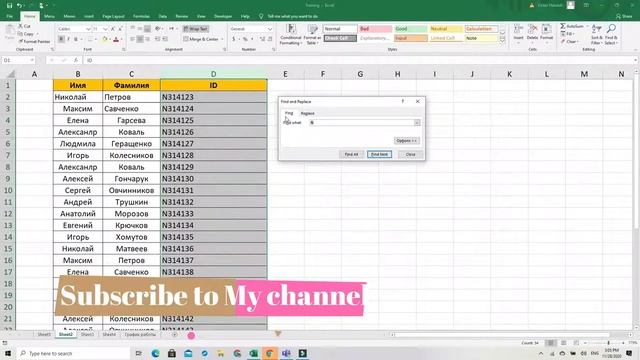
Task: Toggle Center horizontal alignment
Action: click(x=140, y=39)
